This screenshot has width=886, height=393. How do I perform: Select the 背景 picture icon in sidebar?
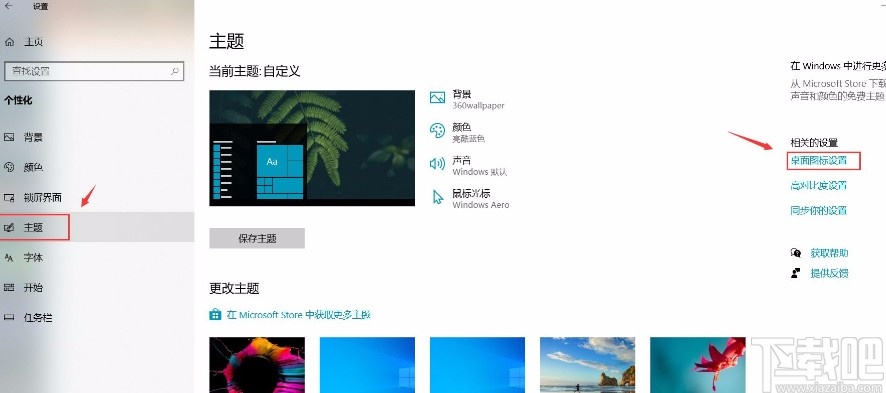pos(9,137)
